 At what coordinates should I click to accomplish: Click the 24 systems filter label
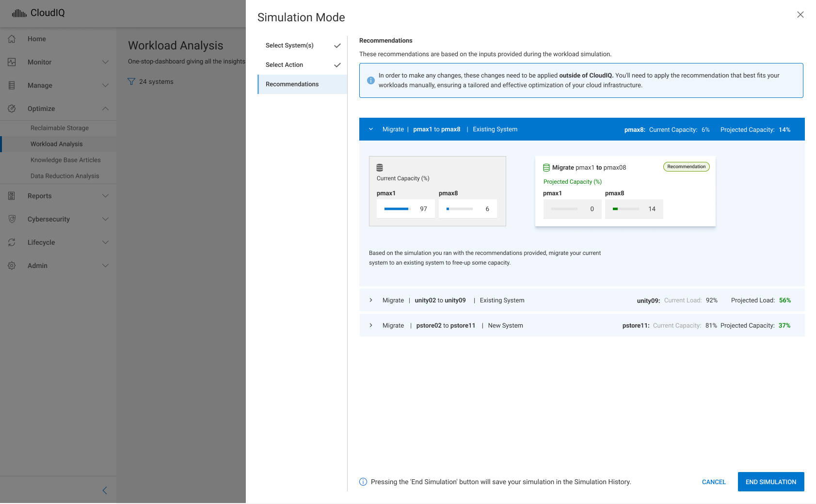tap(156, 82)
